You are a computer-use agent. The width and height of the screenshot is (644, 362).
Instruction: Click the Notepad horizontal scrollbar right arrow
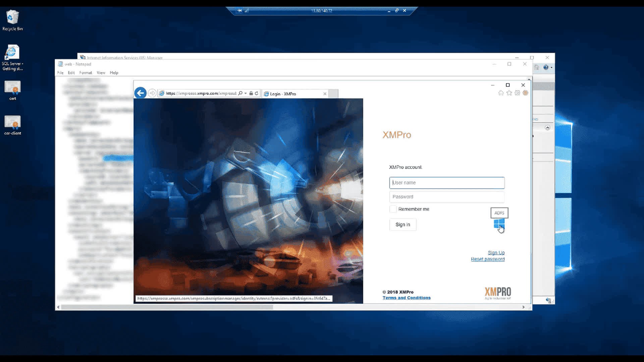(x=523, y=307)
